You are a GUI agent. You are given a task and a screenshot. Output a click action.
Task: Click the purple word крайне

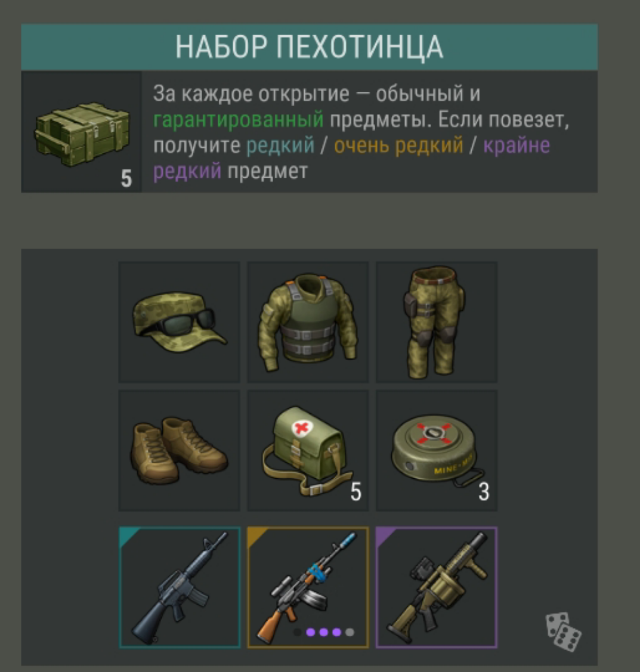517,145
